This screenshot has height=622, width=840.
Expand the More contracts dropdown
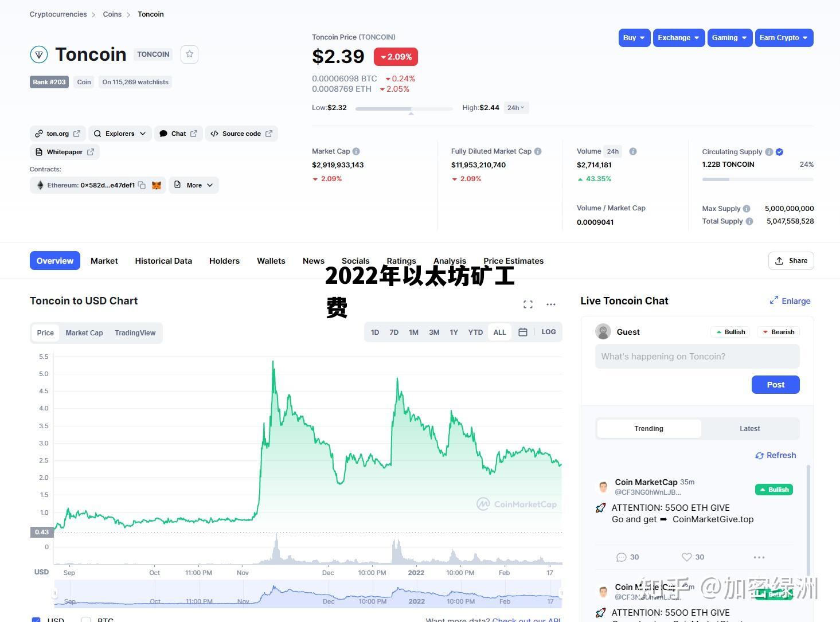click(194, 185)
